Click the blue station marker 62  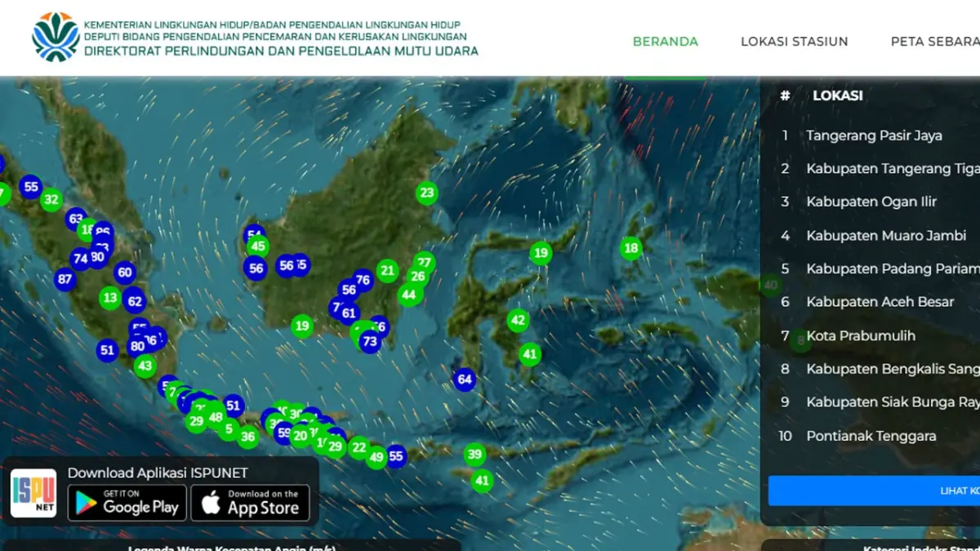pos(135,301)
